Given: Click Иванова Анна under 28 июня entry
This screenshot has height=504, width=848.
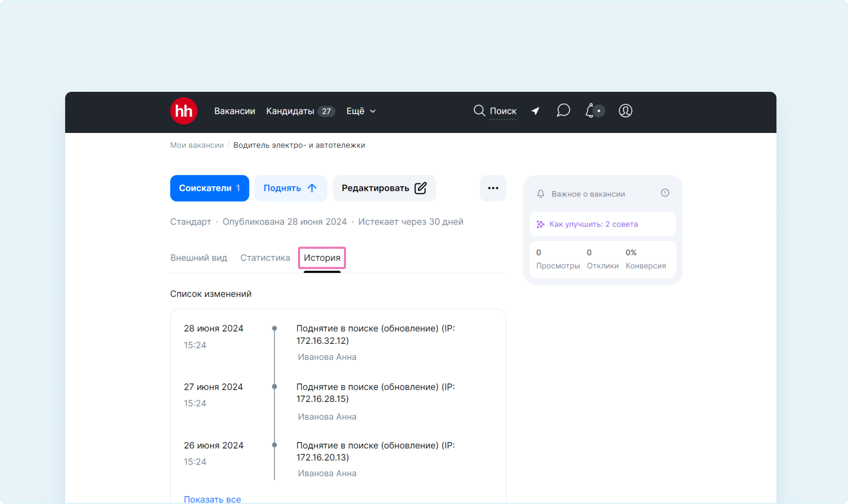Looking at the screenshot, I should 327,357.
